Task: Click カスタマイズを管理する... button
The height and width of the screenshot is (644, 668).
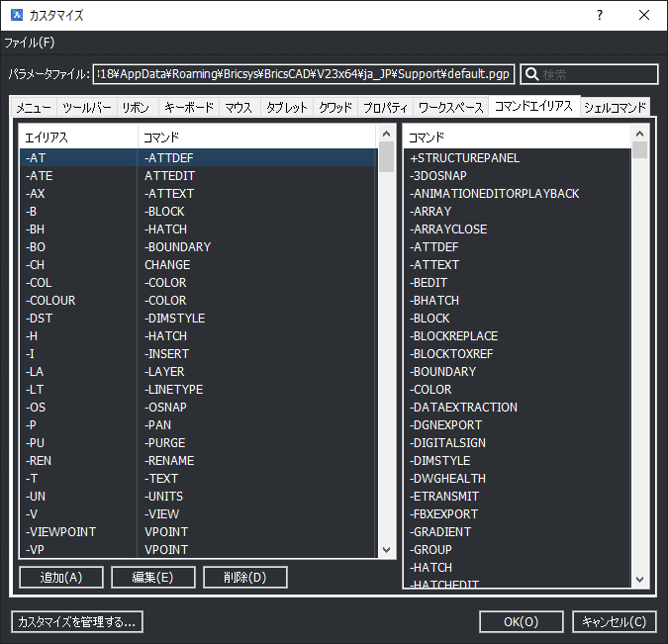Action: coord(76,622)
